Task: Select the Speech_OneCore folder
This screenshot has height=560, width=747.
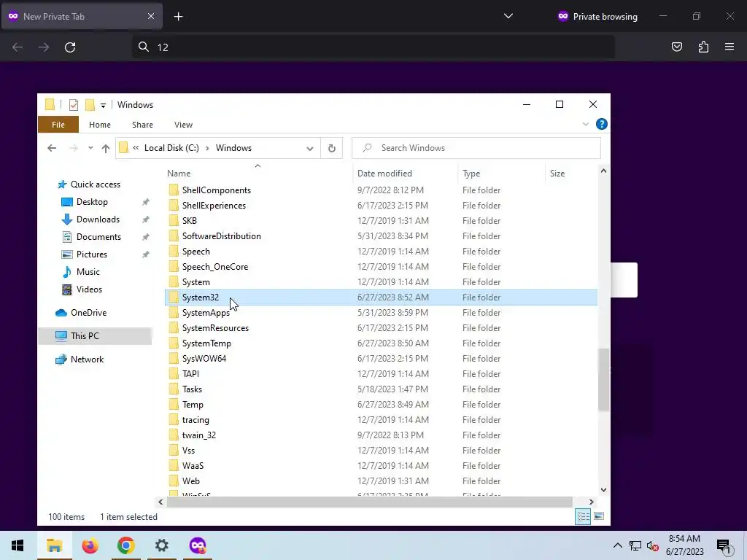Action: [x=215, y=267]
